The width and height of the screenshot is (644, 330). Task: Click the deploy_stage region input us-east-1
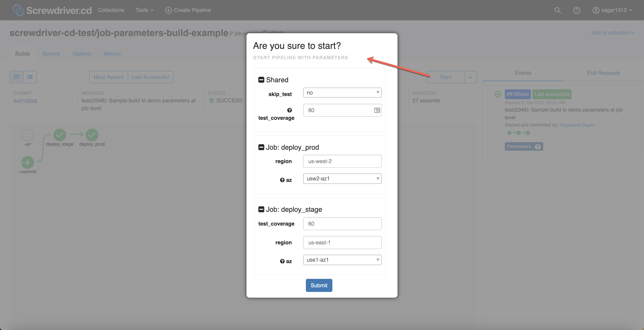[x=342, y=242]
